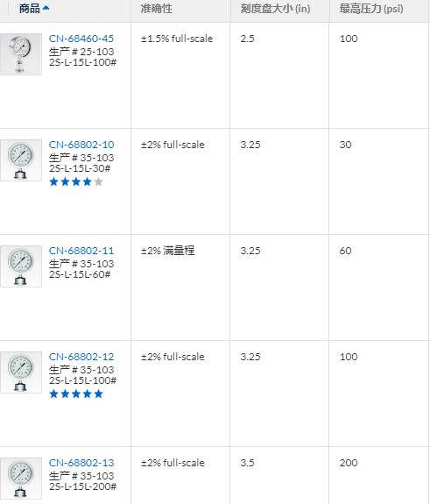
Task: Select the 准确性 column header
Action: (157, 9)
